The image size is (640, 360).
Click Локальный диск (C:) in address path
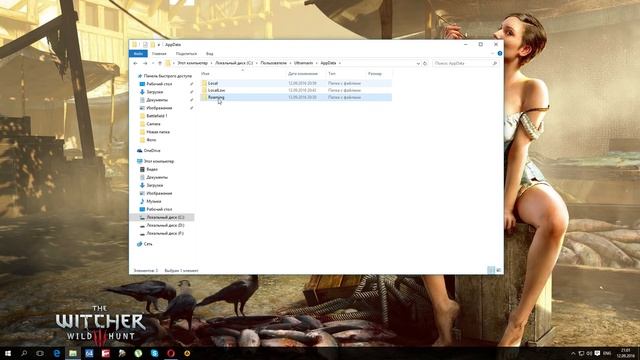coord(234,63)
